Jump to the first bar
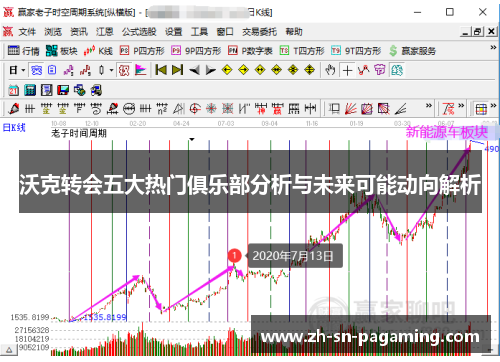Viewport: 500px width, 362px height. (x=161, y=70)
